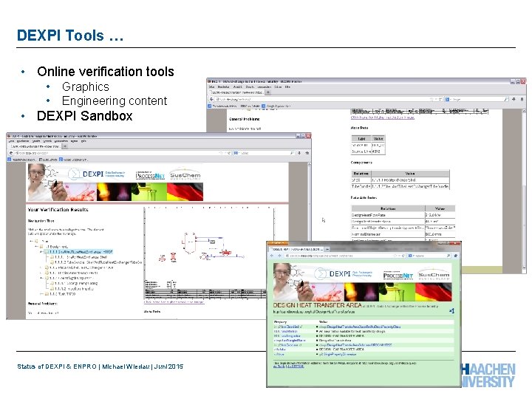Click the search box in the Verification Results browser window
Viewport: 532px width, 399px height.
coord(264,153)
